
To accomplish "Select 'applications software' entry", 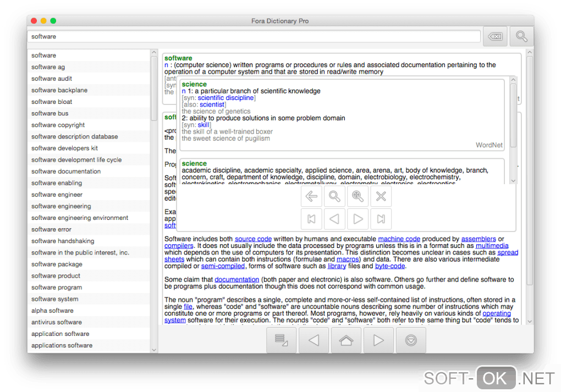I will click(x=89, y=345).
